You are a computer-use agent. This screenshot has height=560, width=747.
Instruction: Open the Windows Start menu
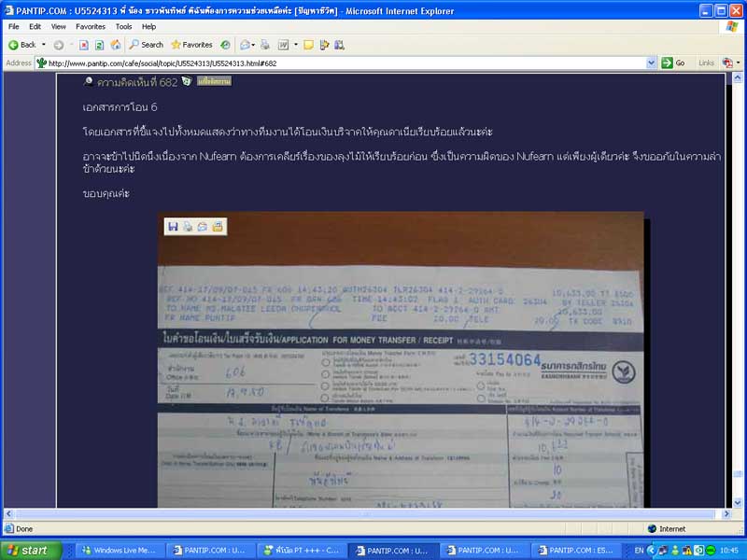click(31, 550)
